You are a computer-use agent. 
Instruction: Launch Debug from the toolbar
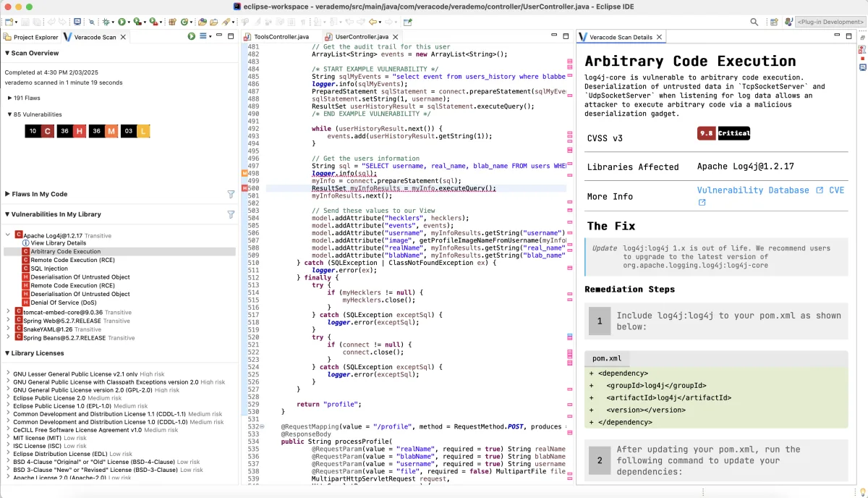[106, 22]
